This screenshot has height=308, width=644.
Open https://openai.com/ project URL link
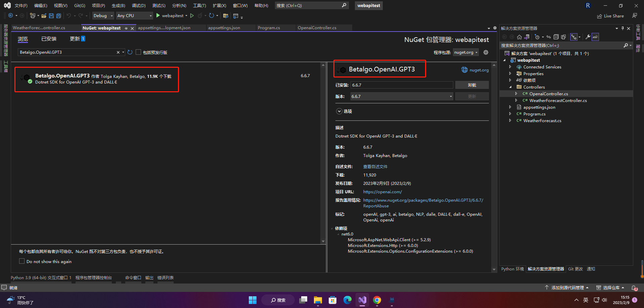click(382, 192)
